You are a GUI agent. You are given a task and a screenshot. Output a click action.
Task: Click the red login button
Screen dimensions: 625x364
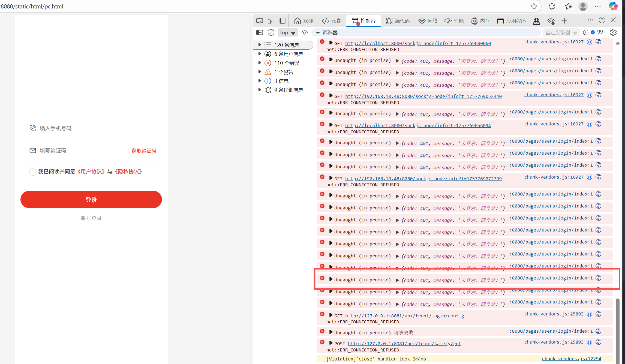coord(91,200)
